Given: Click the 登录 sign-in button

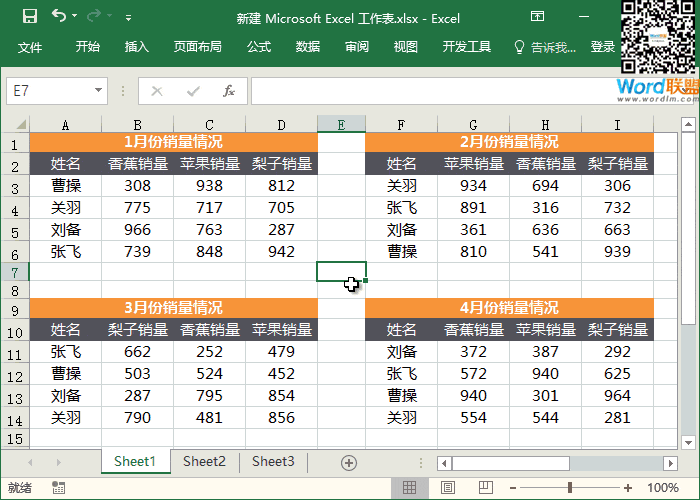Looking at the screenshot, I should pyautogui.click(x=603, y=47).
